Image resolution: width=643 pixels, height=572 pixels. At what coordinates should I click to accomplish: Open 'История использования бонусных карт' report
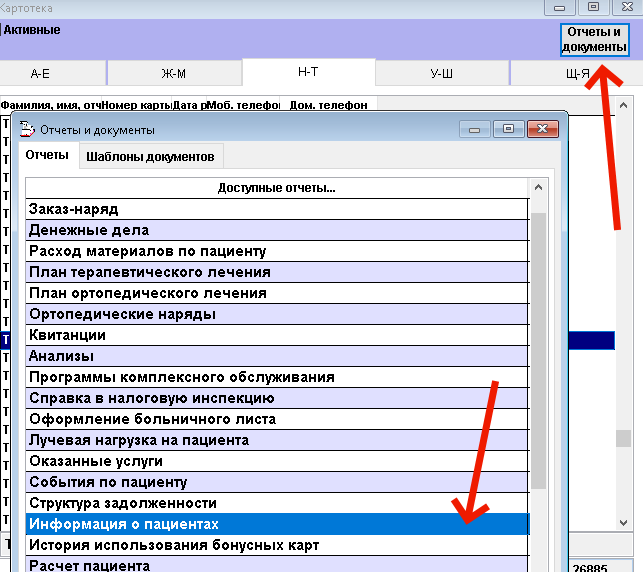pos(275,545)
